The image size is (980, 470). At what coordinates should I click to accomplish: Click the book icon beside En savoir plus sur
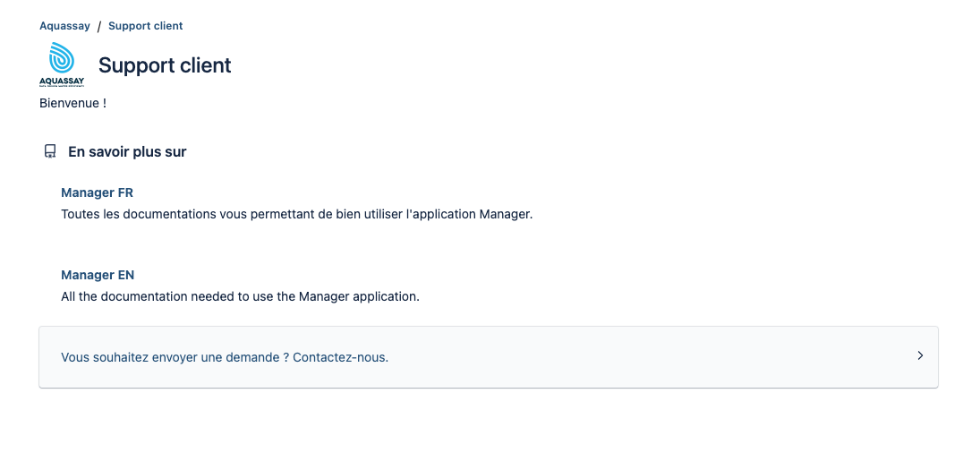click(x=50, y=152)
